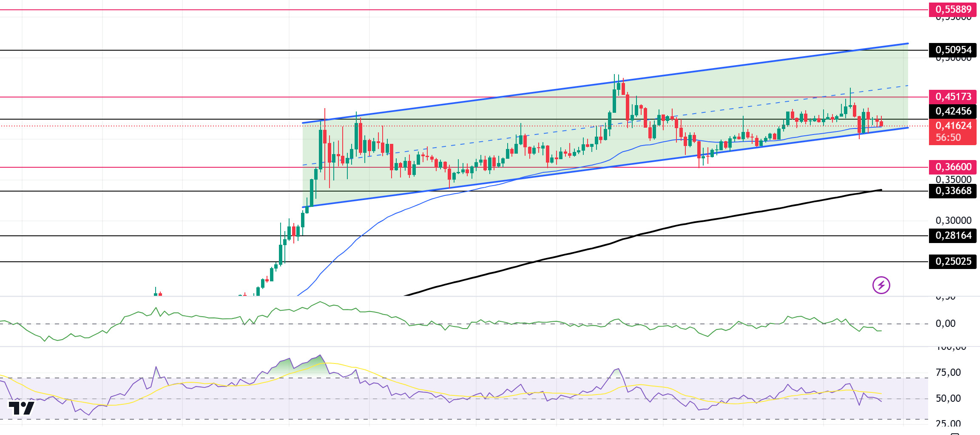Select the 0,33668 price level label

point(953,191)
